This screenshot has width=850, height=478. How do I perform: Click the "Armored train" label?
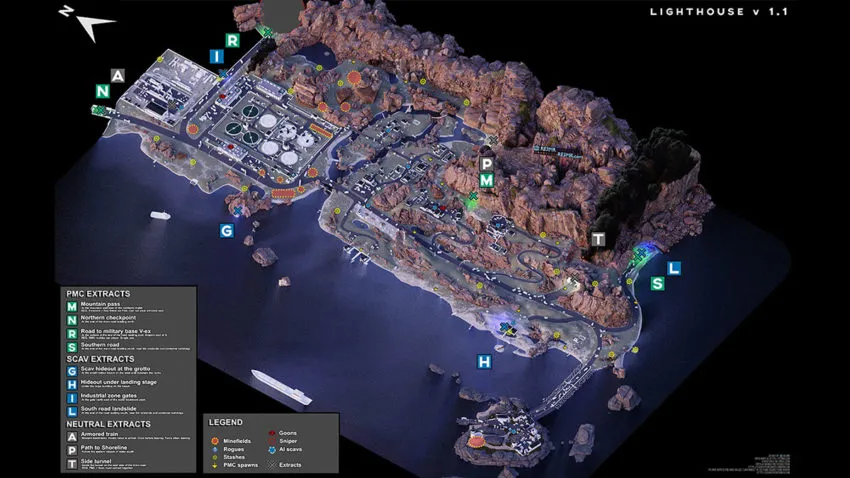tap(99, 434)
